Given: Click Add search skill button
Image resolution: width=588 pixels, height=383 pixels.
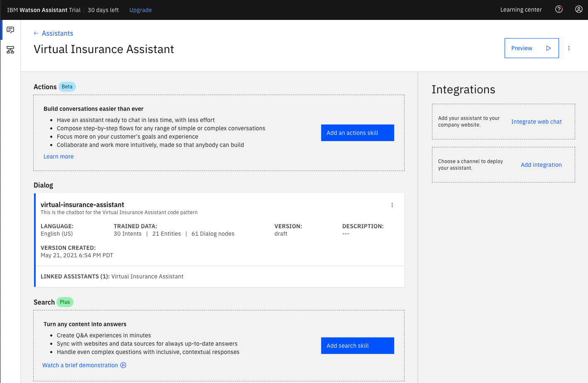Looking at the screenshot, I should coord(358,346).
